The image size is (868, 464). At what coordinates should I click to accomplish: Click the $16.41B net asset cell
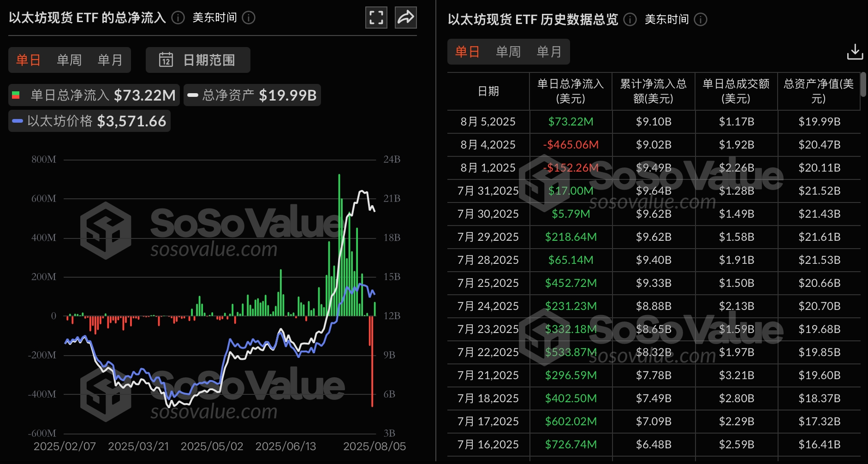click(x=819, y=445)
